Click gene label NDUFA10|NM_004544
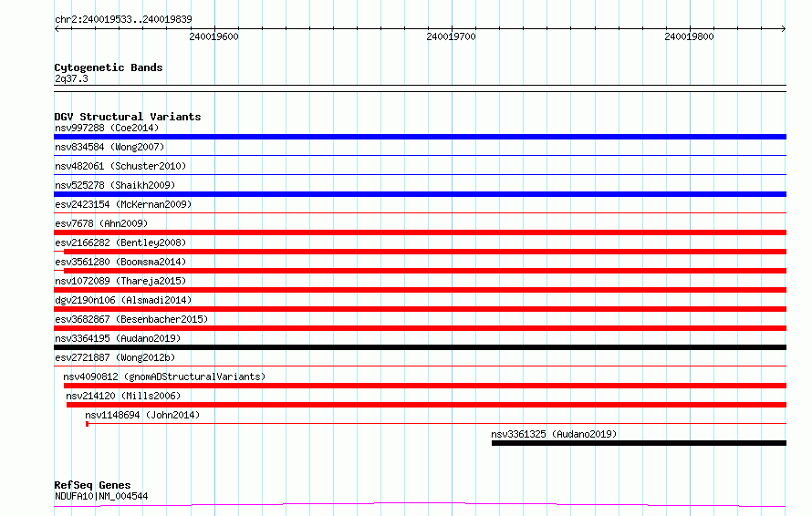The image size is (812, 516). [x=101, y=496]
